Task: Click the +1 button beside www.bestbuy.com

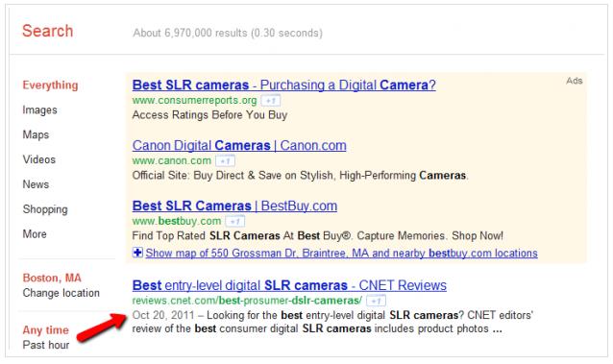Action: pyautogui.click(x=235, y=222)
